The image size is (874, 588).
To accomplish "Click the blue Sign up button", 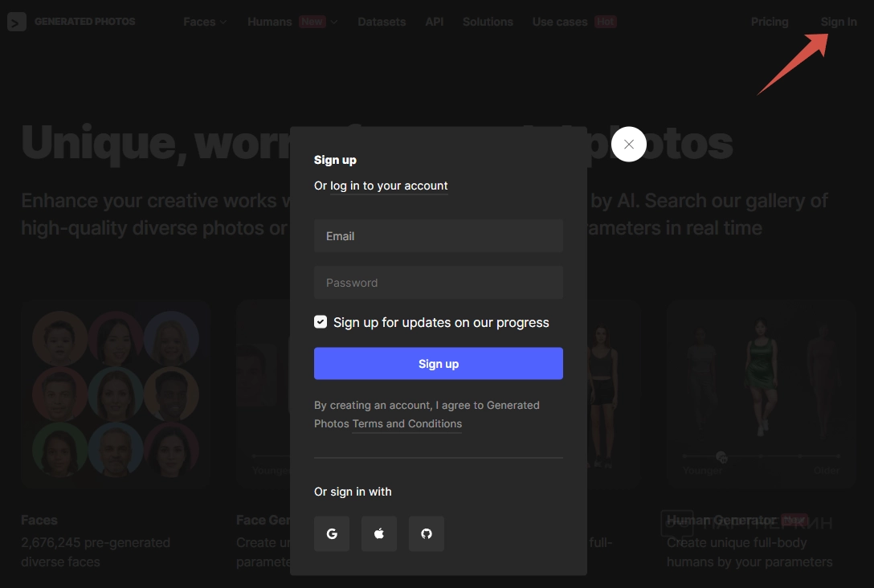I will (438, 363).
